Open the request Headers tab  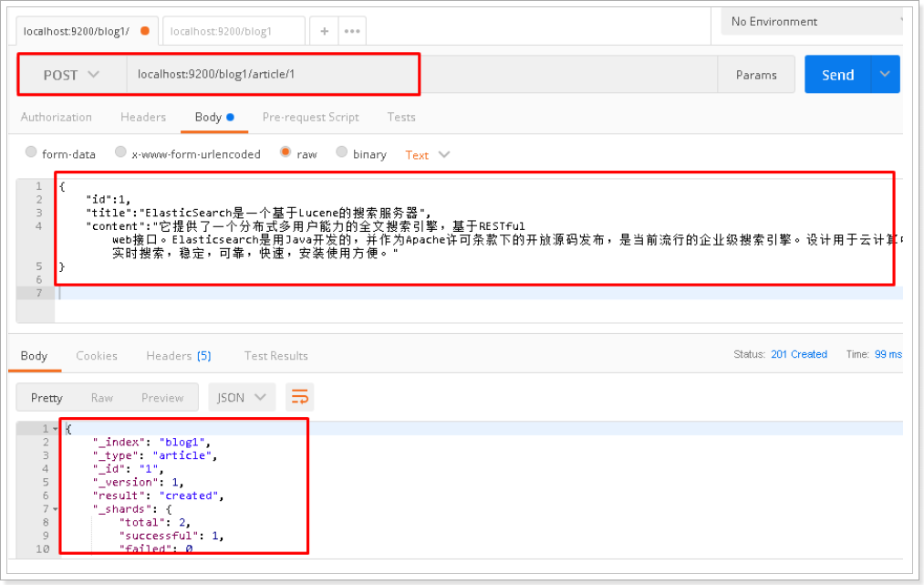[x=143, y=118]
